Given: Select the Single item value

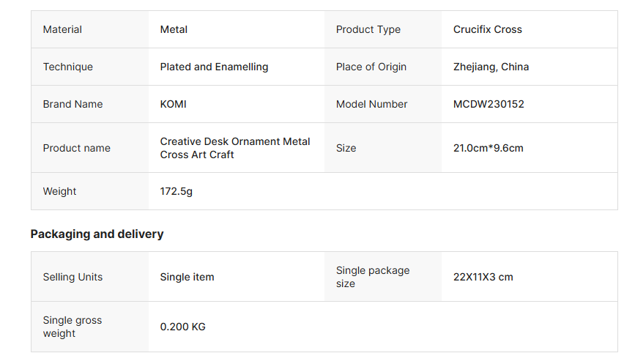Looking at the screenshot, I should pos(187,277).
